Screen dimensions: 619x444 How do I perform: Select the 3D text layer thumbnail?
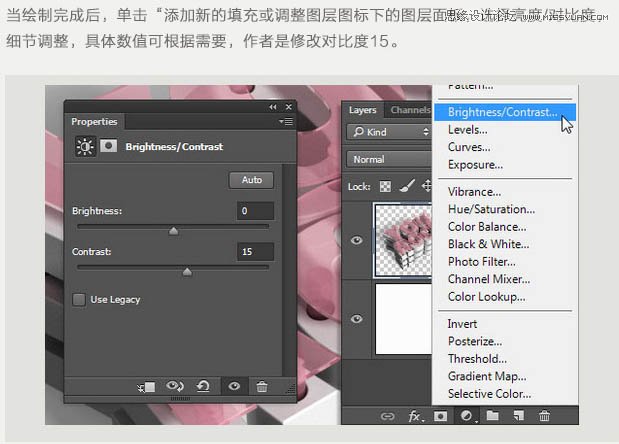pyautogui.click(x=403, y=240)
